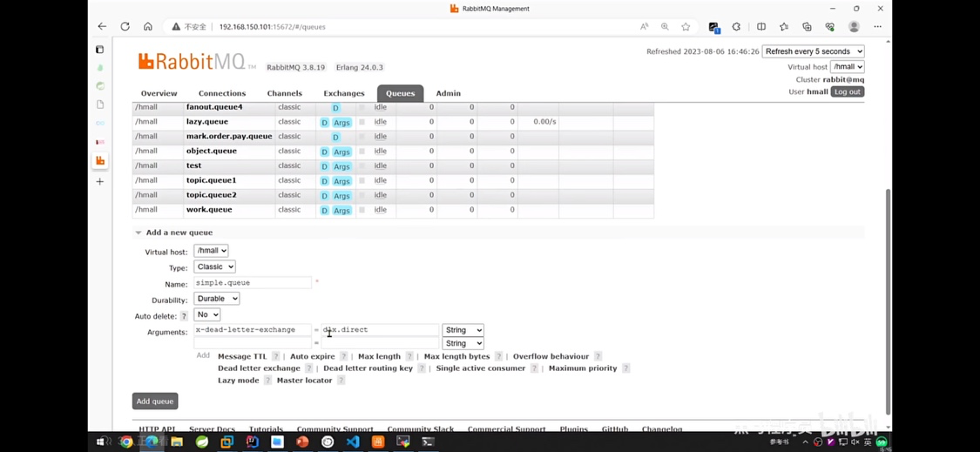Screen dimensions: 980x452
Task: Click the help icon next to Auto delete
Action: 184,316
